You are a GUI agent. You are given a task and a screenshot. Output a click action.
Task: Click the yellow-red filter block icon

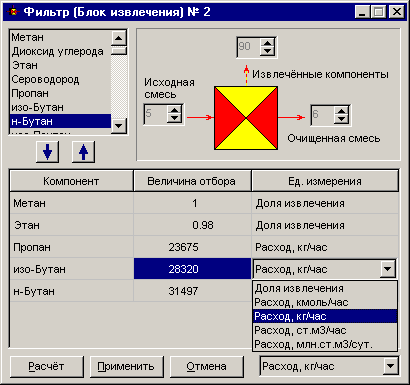coord(246,118)
